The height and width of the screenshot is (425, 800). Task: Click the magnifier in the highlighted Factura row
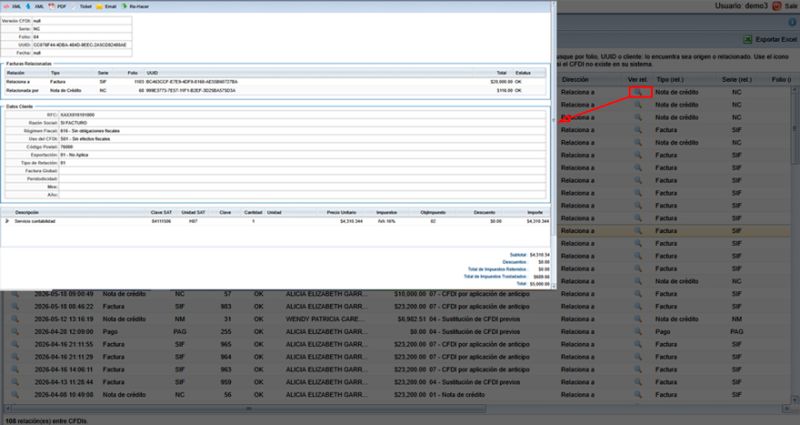click(x=638, y=231)
